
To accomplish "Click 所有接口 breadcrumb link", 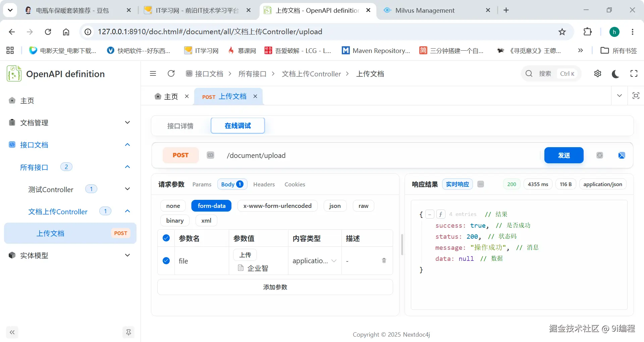I will 252,74.
